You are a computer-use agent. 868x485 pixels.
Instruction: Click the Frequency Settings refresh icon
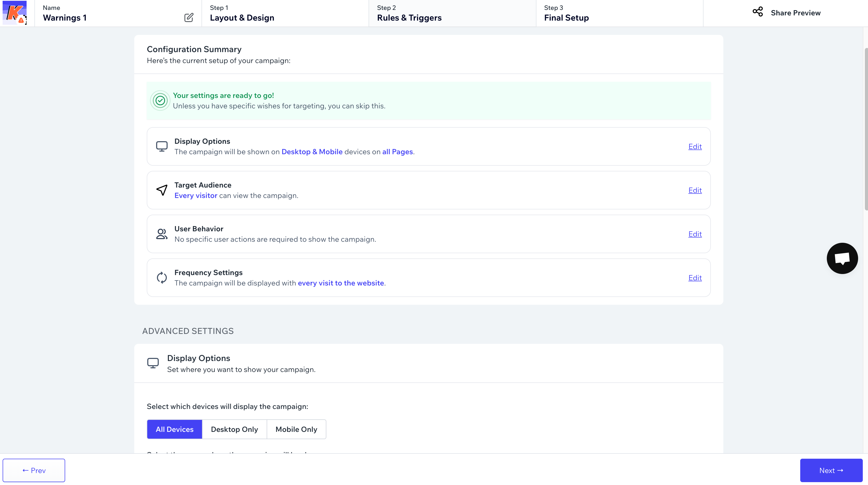[162, 278]
